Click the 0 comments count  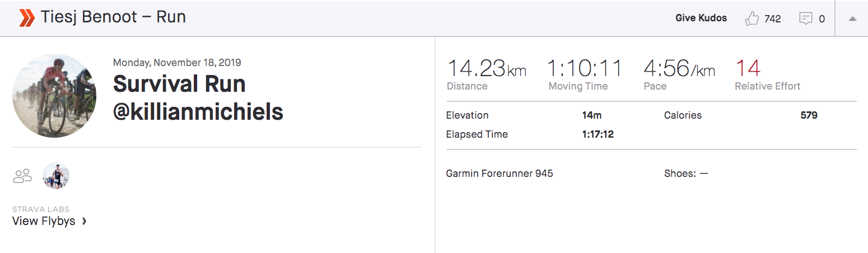pos(822,19)
